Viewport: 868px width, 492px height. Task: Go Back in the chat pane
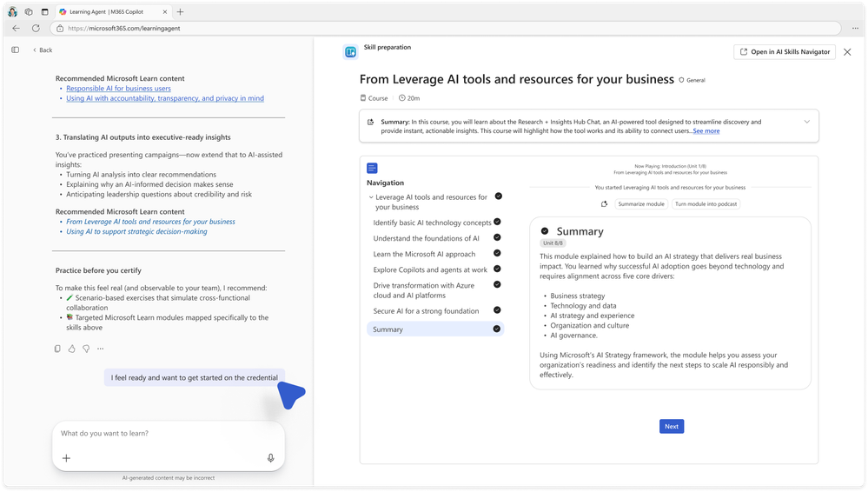(x=43, y=50)
